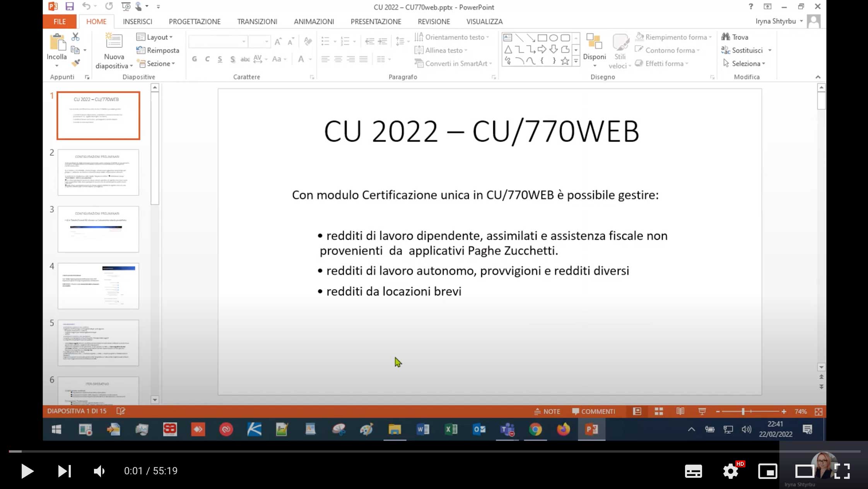Click Fit slide to window icon
This screenshot has height=489, width=868.
[818, 412]
